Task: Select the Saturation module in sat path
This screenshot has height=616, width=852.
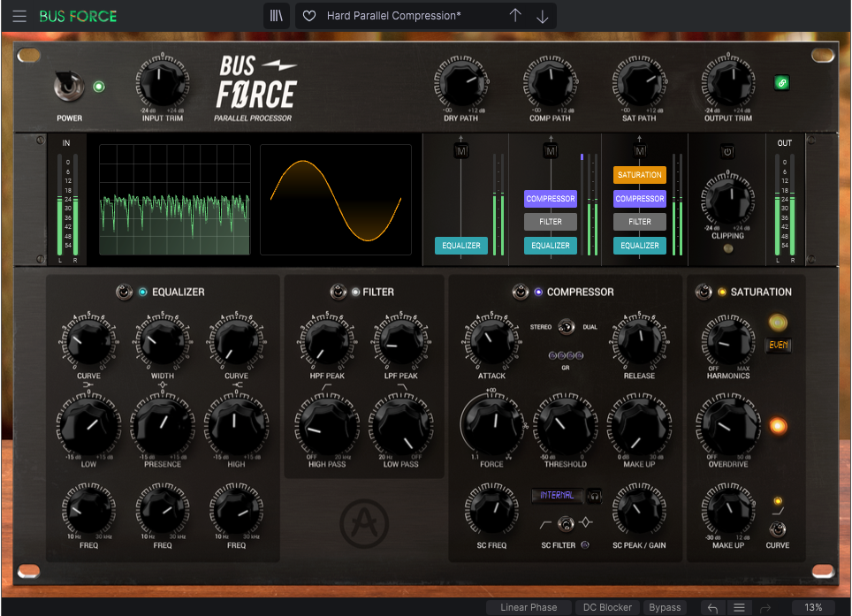Action: pos(640,175)
